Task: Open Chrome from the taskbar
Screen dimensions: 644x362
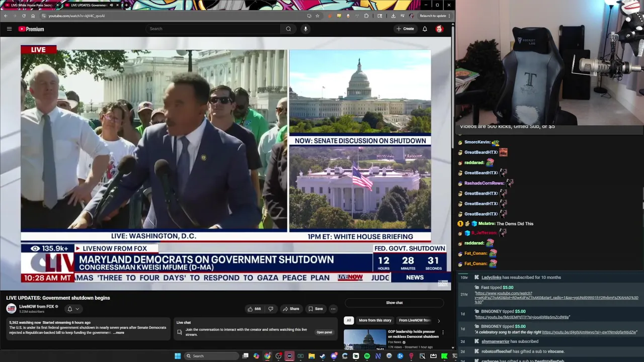Action: pos(267,356)
